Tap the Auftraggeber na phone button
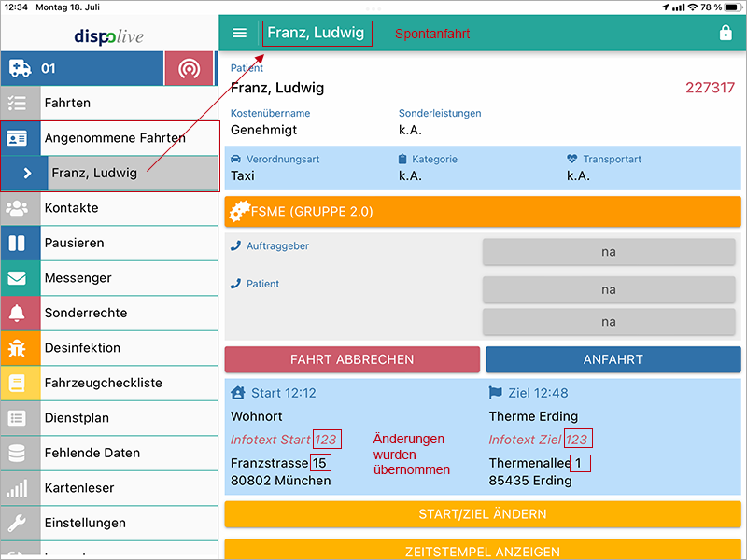747x560 pixels. [609, 252]
